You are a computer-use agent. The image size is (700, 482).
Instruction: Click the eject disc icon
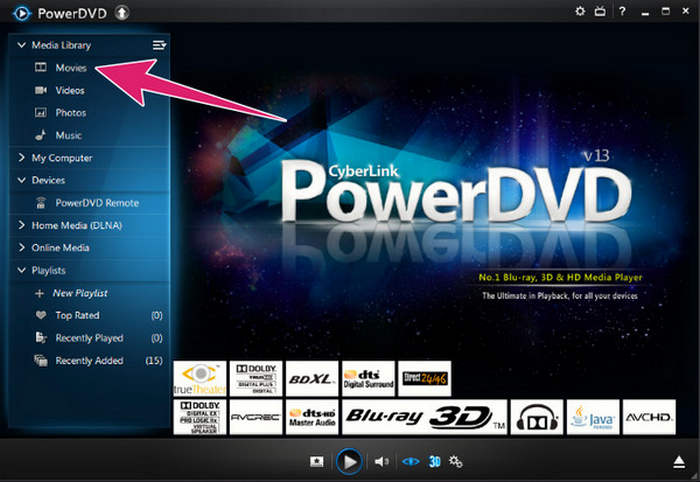pyautogui.click(x=679, y=462)
